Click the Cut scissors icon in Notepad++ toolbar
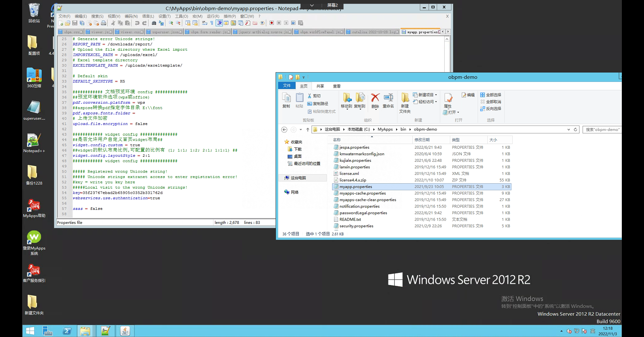 tap(113, 23)
